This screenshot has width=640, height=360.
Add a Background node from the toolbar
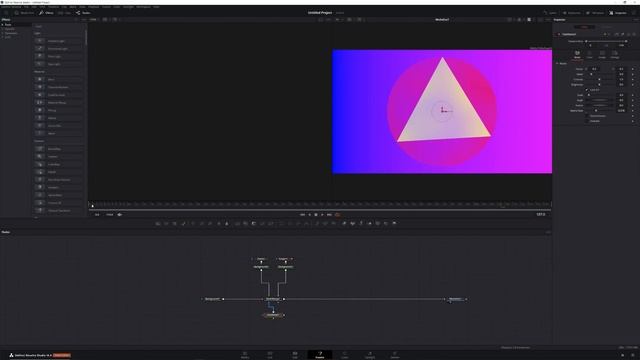tap(158, 223)
